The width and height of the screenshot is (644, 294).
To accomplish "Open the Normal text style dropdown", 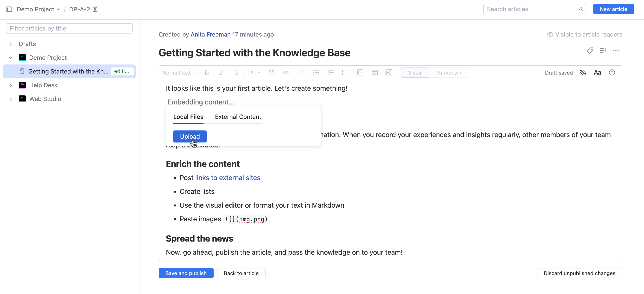I will tap(179, 73).
